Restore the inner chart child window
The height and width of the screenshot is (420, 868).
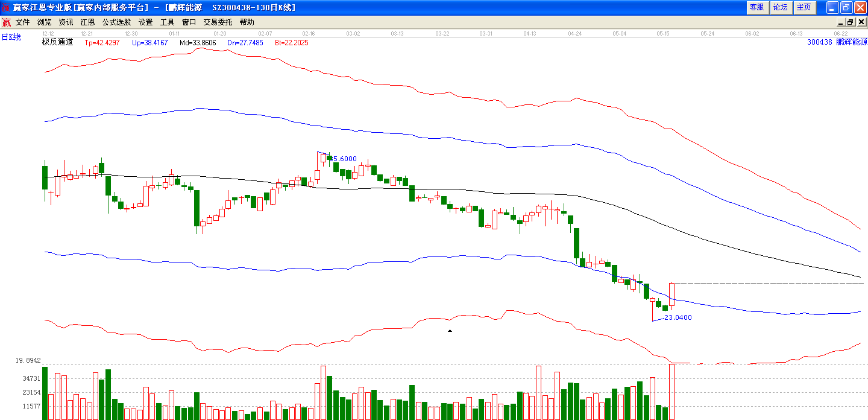pyautogui.click(x=852, y=22)
